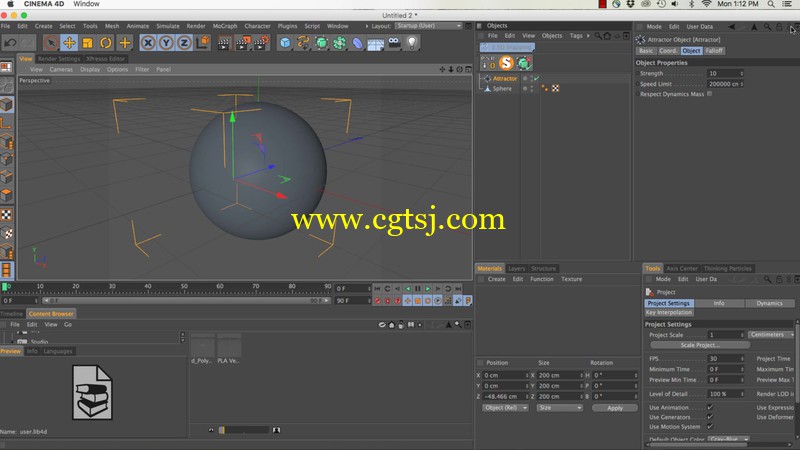
Task: Uncheck Use Motion System
Action: [x=710, y=427]
